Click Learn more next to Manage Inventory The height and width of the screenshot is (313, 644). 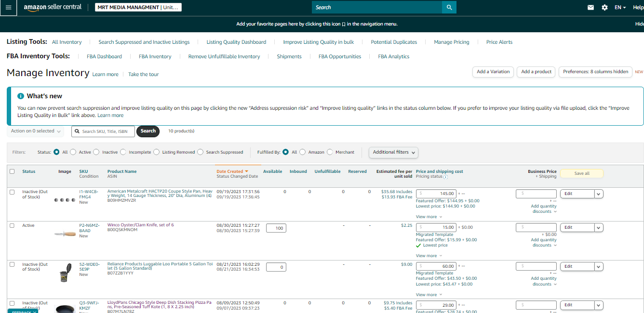105,74
